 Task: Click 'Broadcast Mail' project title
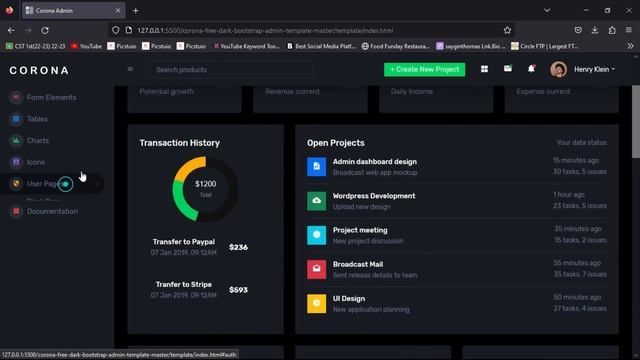click(358, 264)
